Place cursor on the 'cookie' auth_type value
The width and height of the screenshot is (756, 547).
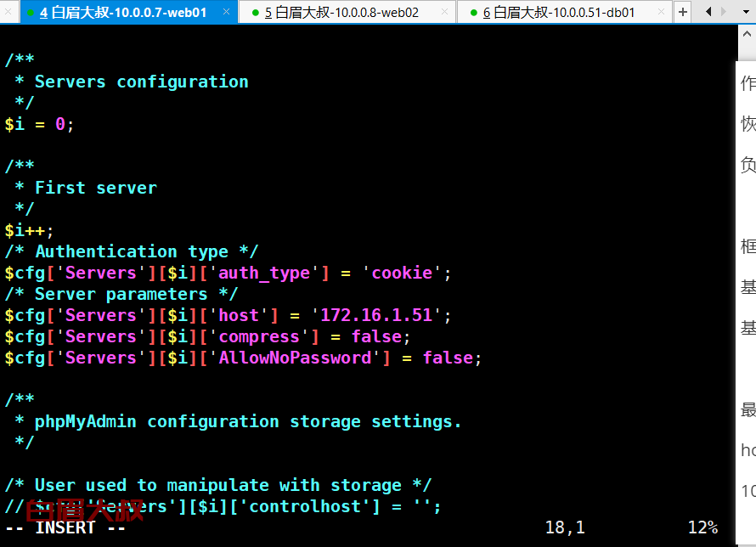coord(402,273)
